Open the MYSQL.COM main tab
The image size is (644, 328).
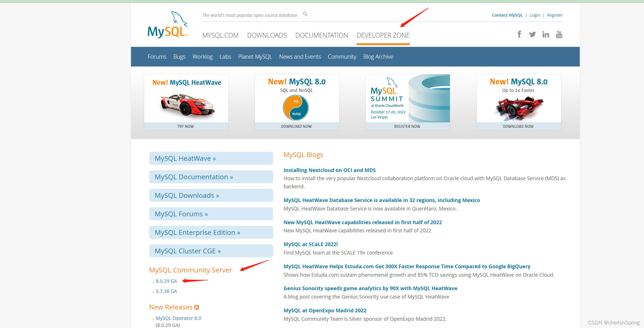220,35
